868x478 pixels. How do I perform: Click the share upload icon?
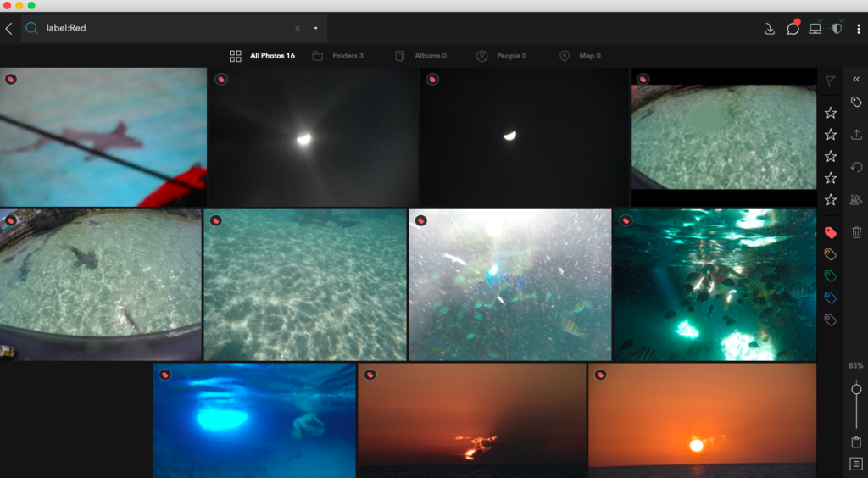(856, 135)
